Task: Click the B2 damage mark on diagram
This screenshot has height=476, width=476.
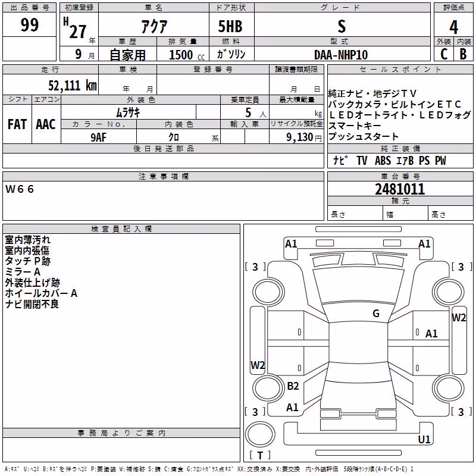Action: [293, 386]
